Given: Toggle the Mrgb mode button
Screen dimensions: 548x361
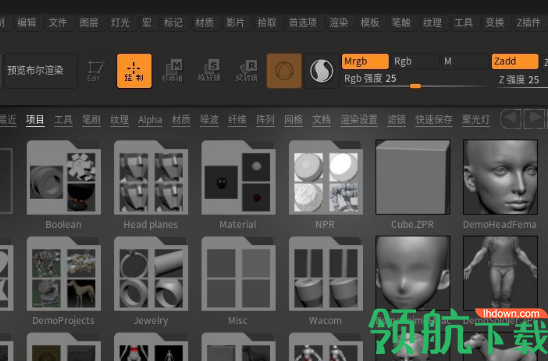Looking at the screenshot, I should tap(365, 62).
